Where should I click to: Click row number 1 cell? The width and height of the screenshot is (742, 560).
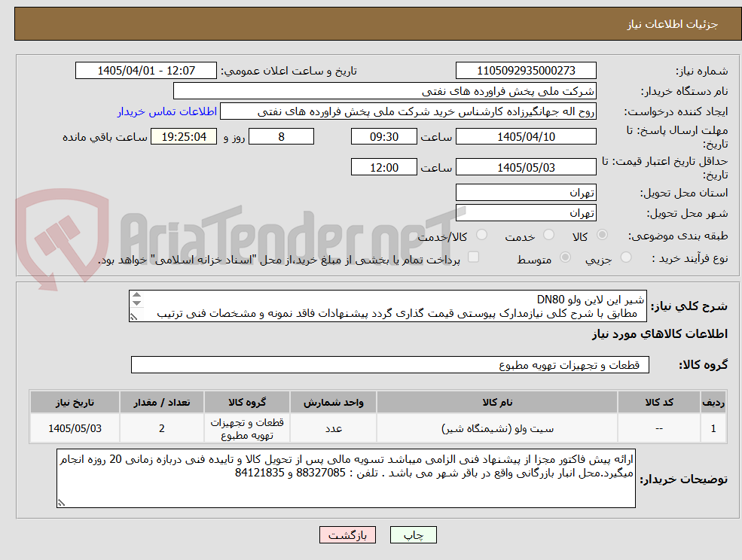pyautogui.click(x=713, y=428)
